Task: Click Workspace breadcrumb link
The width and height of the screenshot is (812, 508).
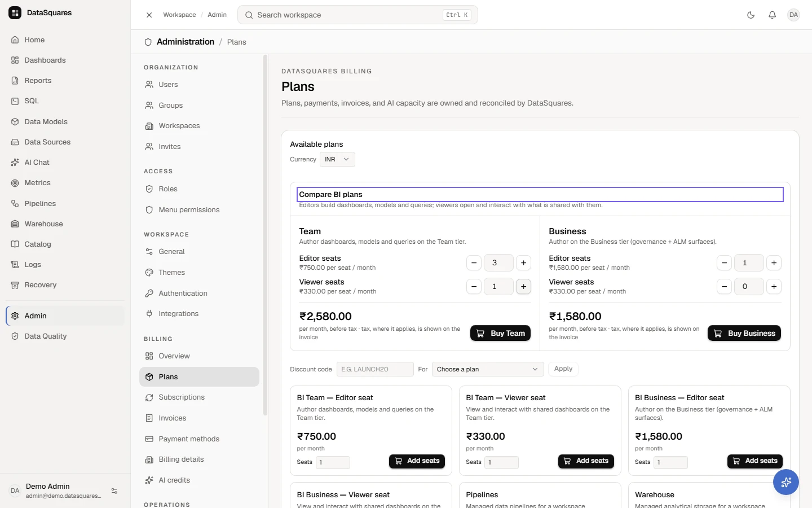Action: tap(180, 15)
